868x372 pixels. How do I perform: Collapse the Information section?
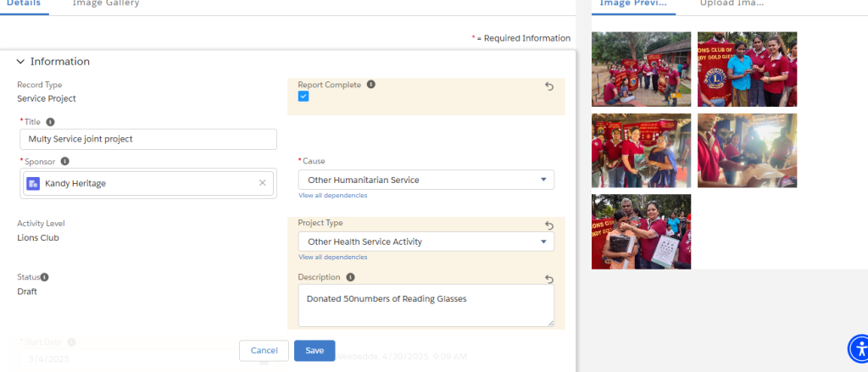point(21,62)
